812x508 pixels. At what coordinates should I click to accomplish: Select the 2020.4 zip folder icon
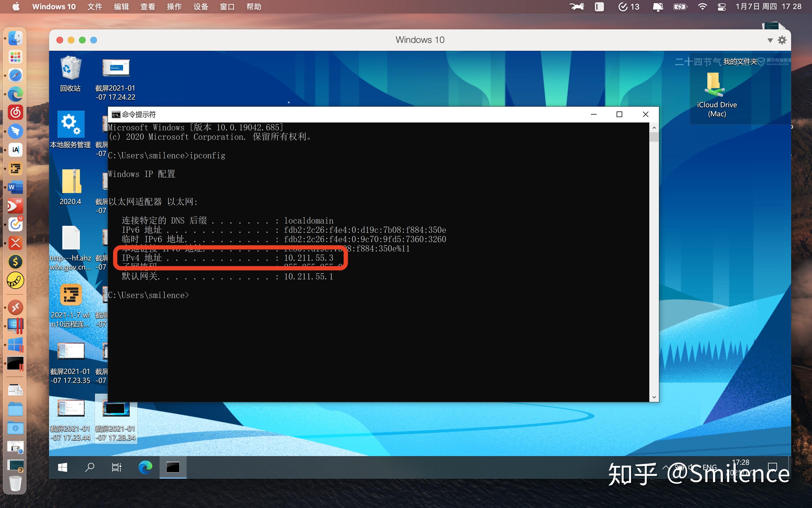click(70, 187)
